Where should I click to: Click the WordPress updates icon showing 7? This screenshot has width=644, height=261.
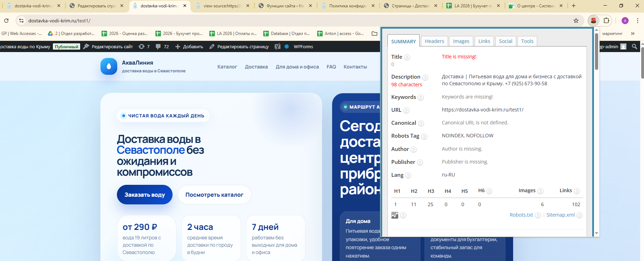(x=144, y=46)
